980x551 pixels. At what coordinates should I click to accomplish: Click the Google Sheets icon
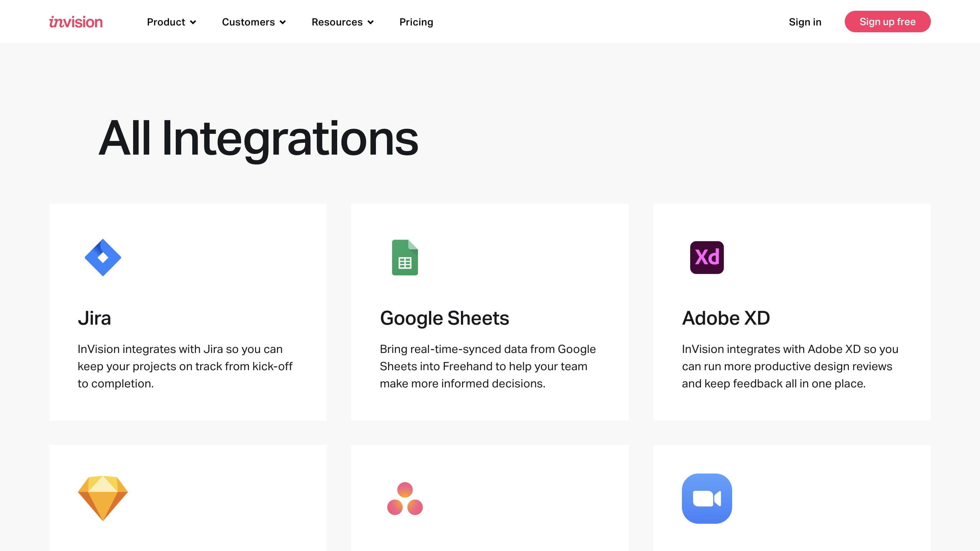pos(405,258)
